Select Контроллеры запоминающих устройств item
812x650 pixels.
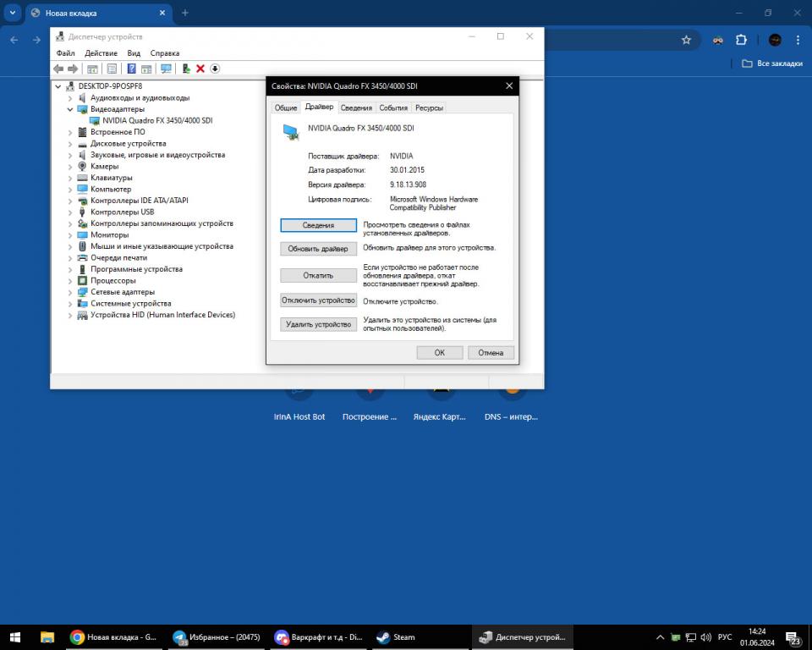(x=162, y=223)
